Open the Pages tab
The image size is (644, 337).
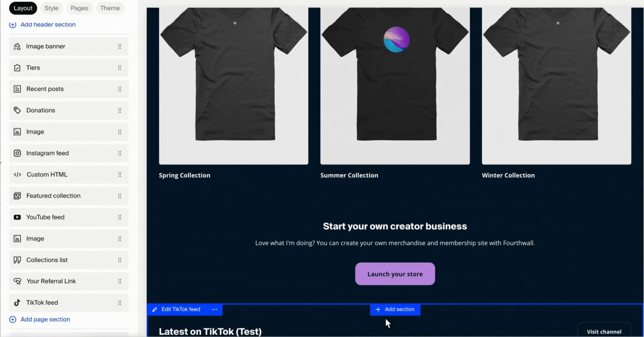tap(79, 8)
